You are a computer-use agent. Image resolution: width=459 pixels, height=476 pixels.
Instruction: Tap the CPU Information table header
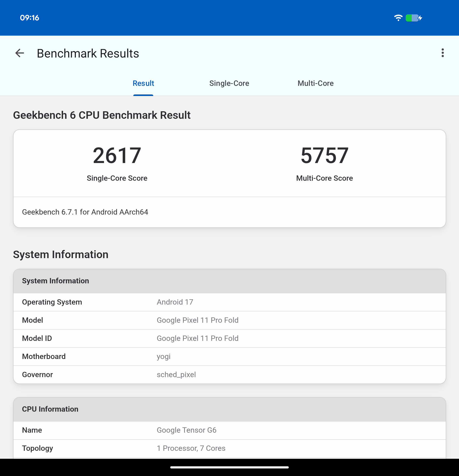229,409
